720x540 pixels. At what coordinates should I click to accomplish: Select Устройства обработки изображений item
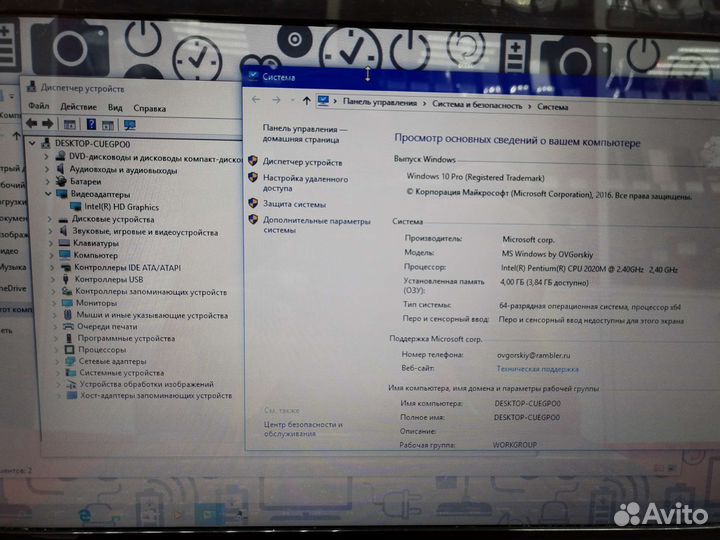point(147,384)
